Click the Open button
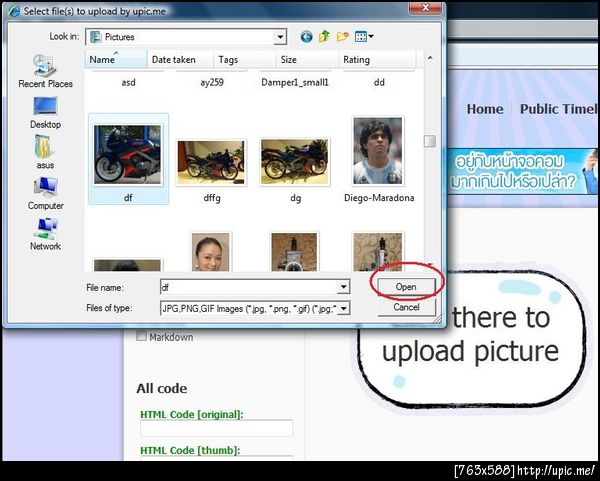The width and height of the screenshot is (600, 481). (x=406, y=287)
